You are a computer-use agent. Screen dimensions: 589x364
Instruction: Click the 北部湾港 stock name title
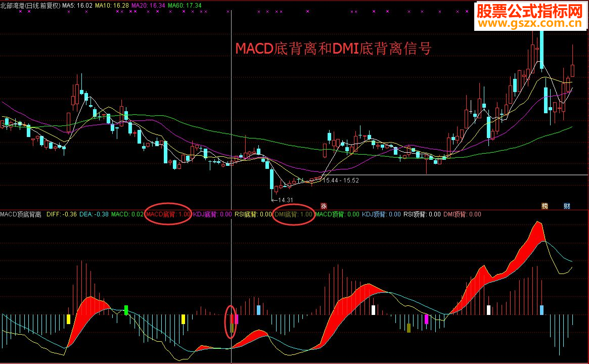click(x=14, y=4)
